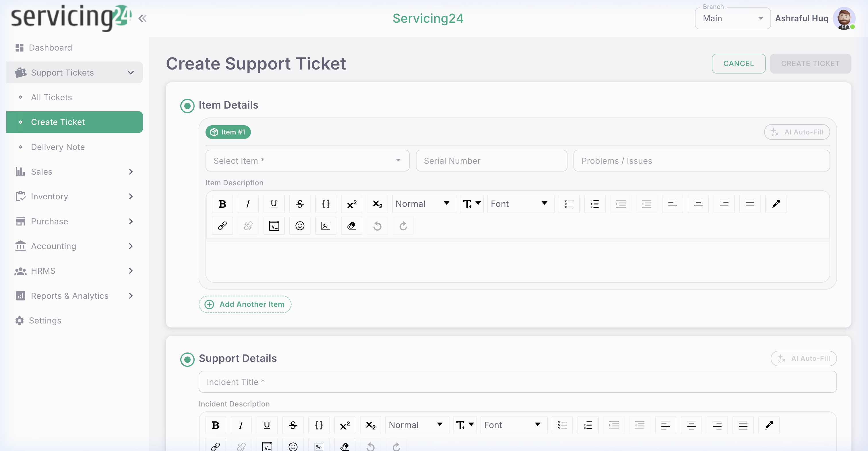Open font size dropdown in Item Description
The height and width of the screenshot is (451, 868).
coord(472,204)
